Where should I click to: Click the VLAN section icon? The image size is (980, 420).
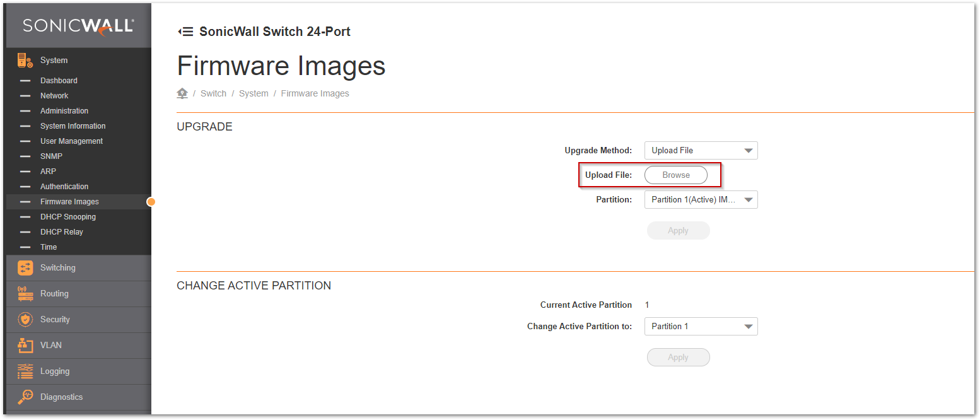tap(25, 346)
